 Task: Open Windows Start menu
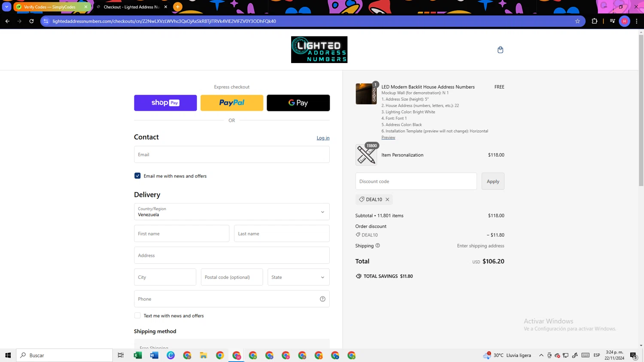[x=8, y=355]
